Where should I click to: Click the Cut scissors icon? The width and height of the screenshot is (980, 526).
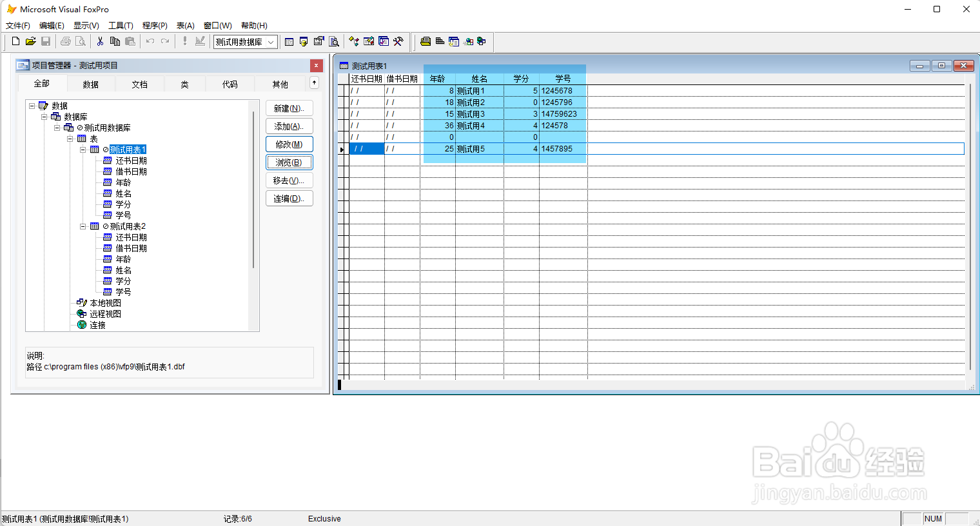pyautogui.click(x=100, y=41)
